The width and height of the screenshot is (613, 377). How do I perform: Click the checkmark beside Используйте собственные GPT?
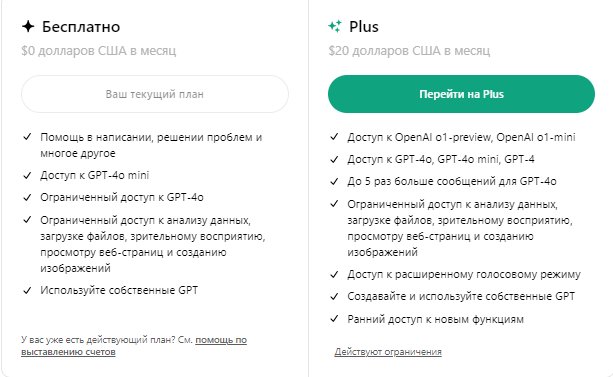[27, 291]
